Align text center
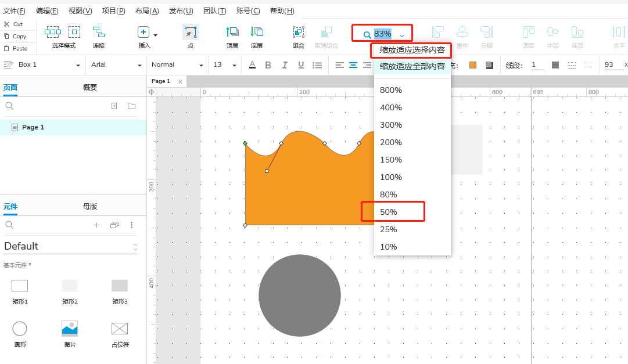628x364 pixels. 353,65
